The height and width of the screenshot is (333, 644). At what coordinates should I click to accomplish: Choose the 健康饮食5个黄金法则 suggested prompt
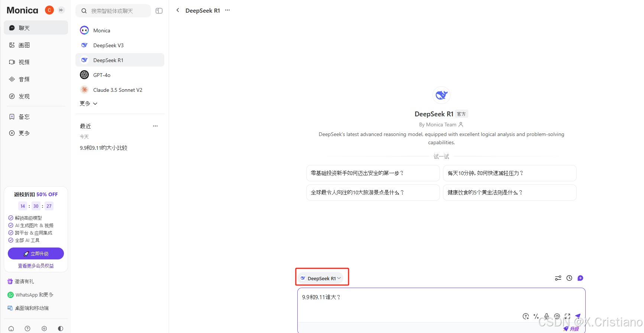click(509, 193)
